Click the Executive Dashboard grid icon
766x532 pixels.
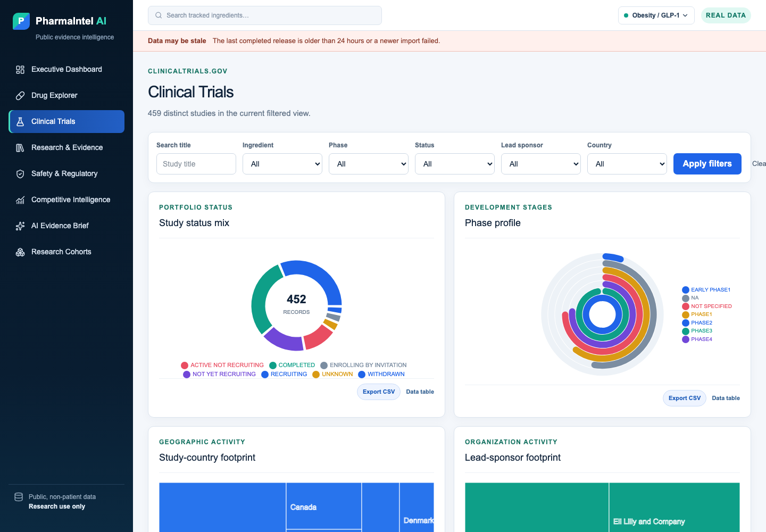[20, 70]
